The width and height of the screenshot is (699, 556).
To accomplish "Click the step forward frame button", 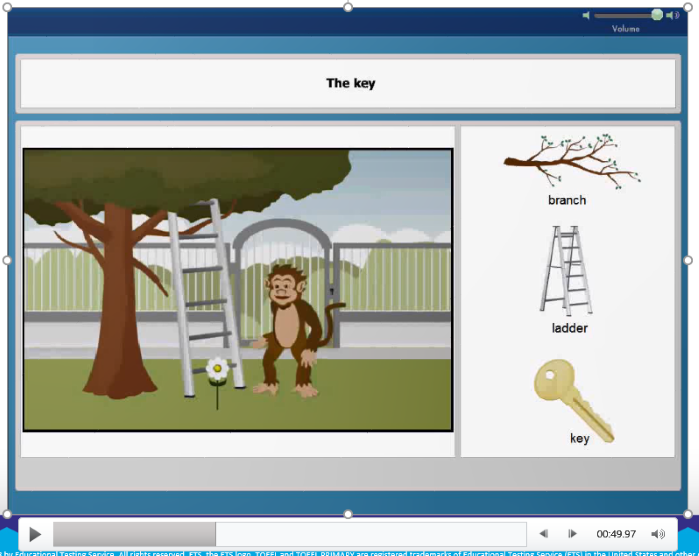I will click(573, 534).
